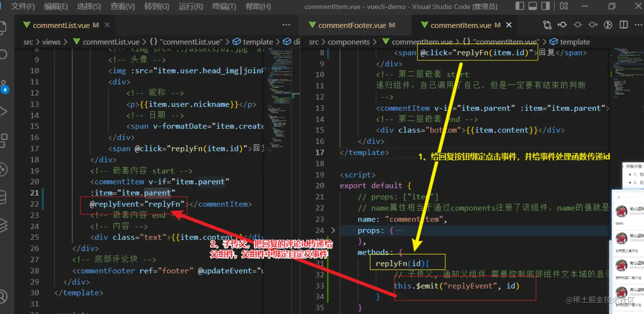Open the 帮助(H) menu

coord(258,6)
